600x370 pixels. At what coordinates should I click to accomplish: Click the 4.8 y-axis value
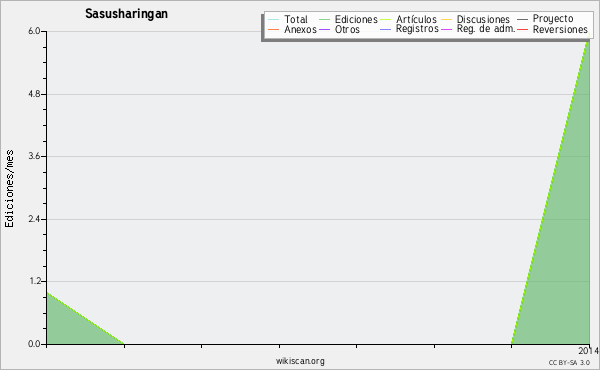click(x=34, y=94)
